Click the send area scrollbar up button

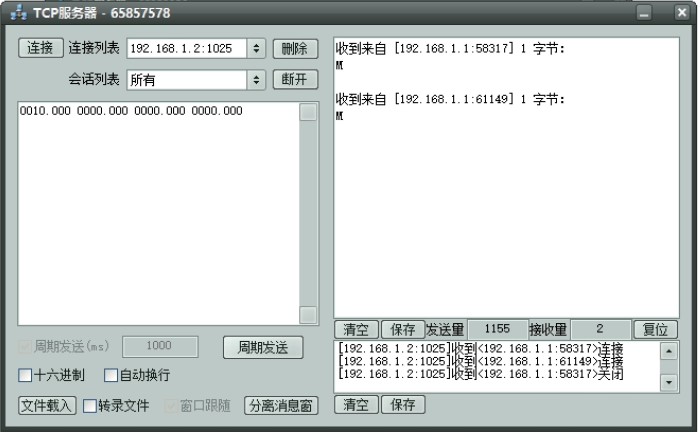click(x=308, y=112)
